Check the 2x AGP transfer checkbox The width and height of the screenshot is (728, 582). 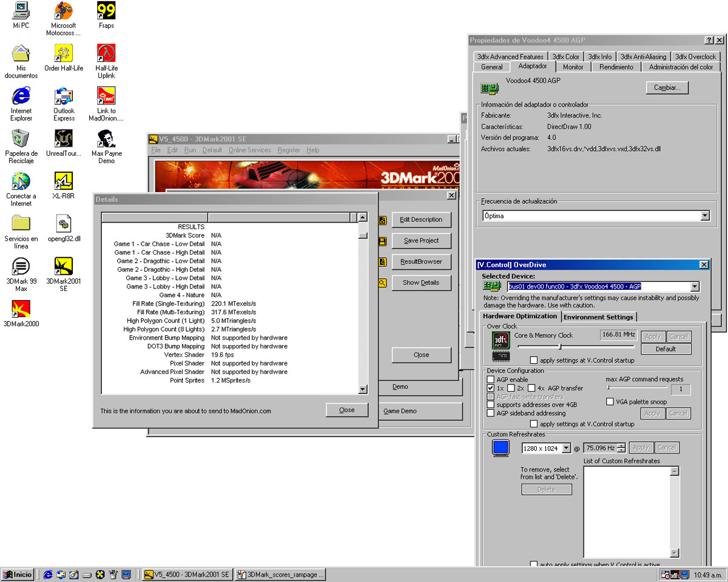[x=511, y=388]
